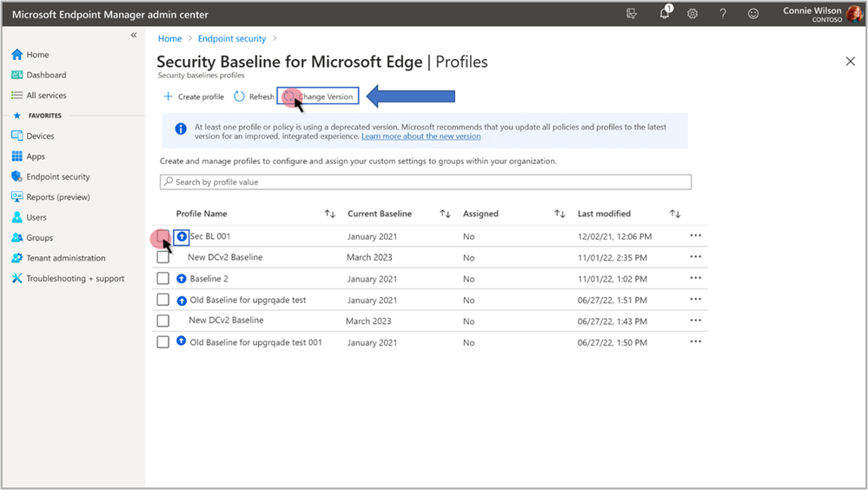Image resolution: width=868 pixels, height=490 pixels.
Task: Click the upgrade icon beside Sec BL 001
Action: point(182,237)
